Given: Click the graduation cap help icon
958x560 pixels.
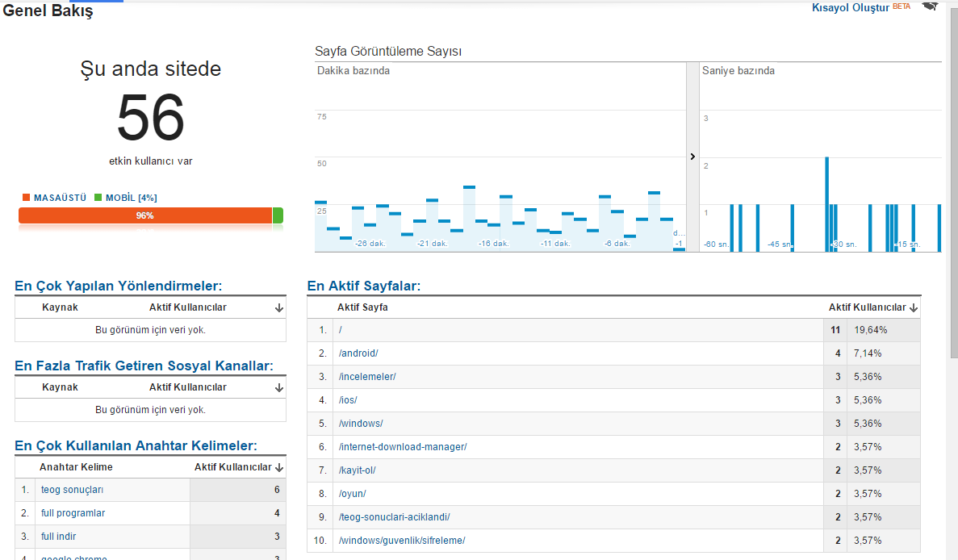Looking at the screenshot, I should (x=929, y=6).
